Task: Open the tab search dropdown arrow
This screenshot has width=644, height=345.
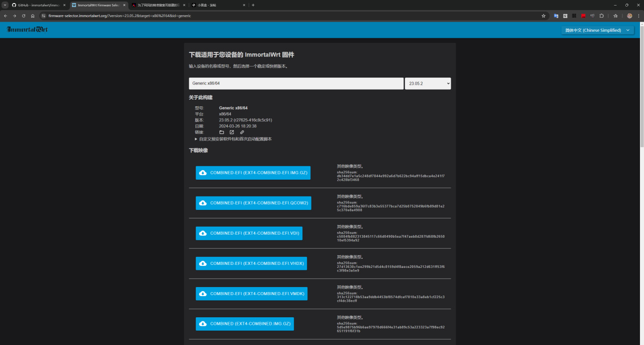Action: point(5,5)
